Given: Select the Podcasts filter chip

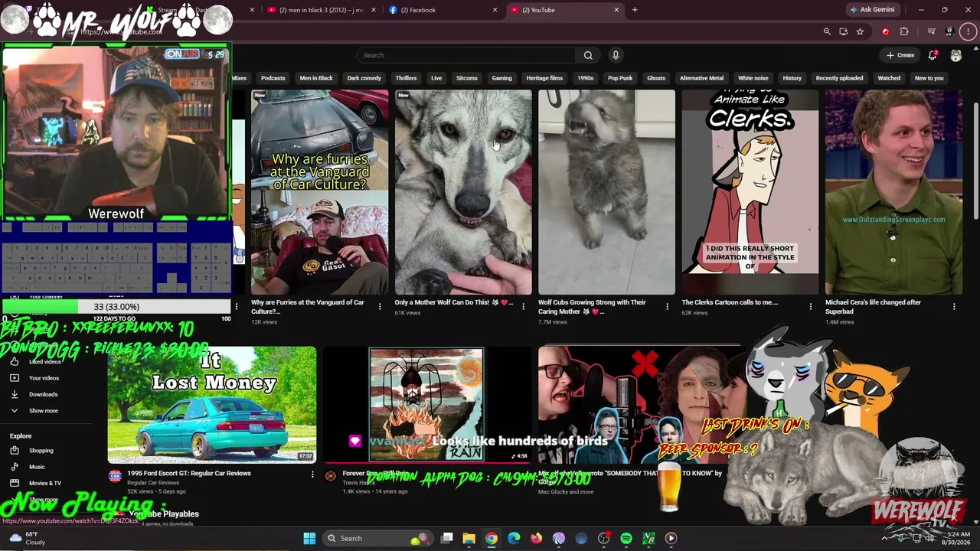Looking at the screenshot, I should click(273, 78).
